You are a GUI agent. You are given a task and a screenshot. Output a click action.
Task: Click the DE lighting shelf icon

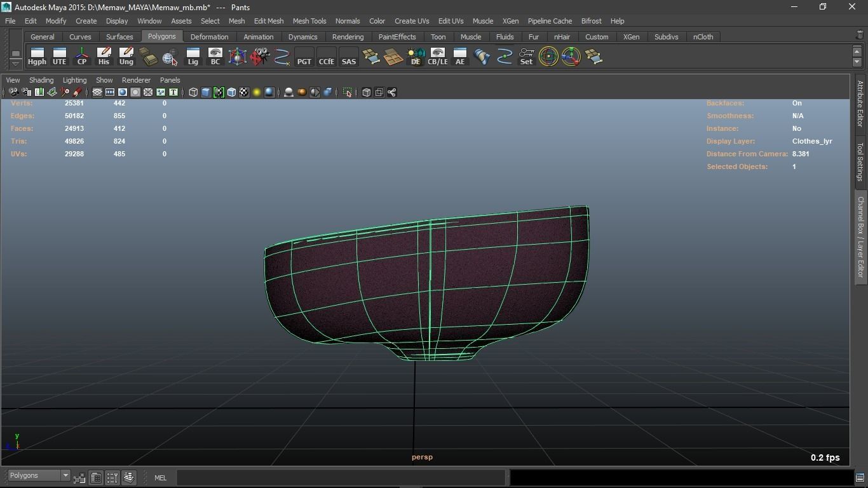(415, 57)
